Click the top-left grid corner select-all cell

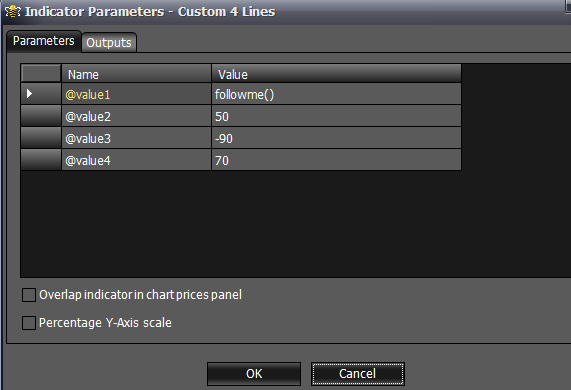point(41,74)
